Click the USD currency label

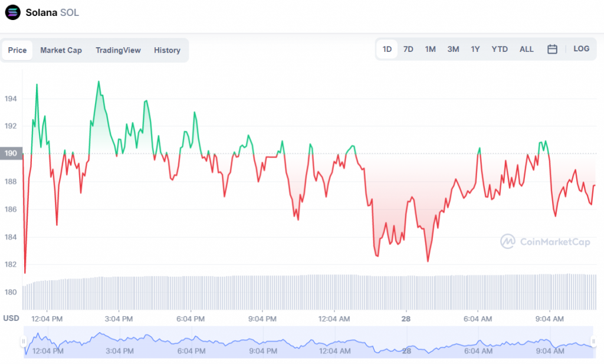point(11,318)
